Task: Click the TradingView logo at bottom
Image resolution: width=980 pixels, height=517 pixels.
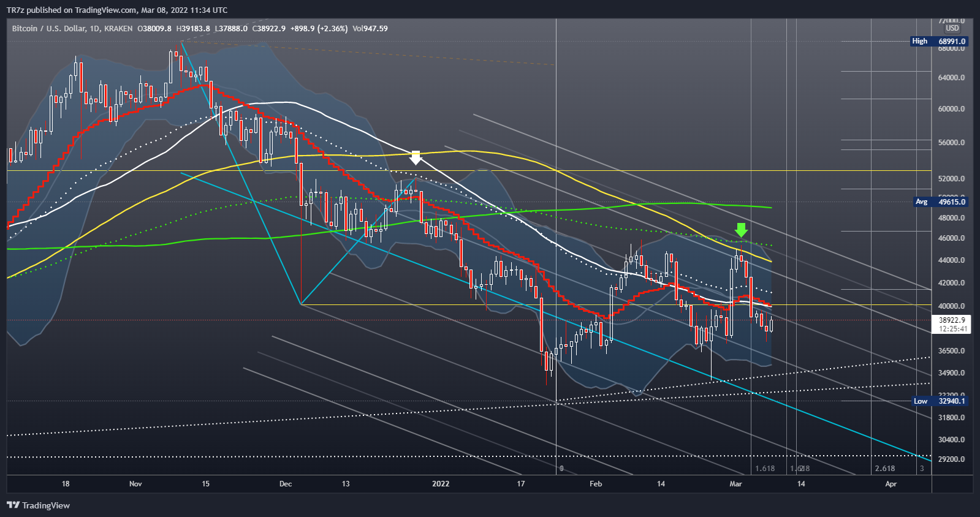Action: (x=38, y=505)
